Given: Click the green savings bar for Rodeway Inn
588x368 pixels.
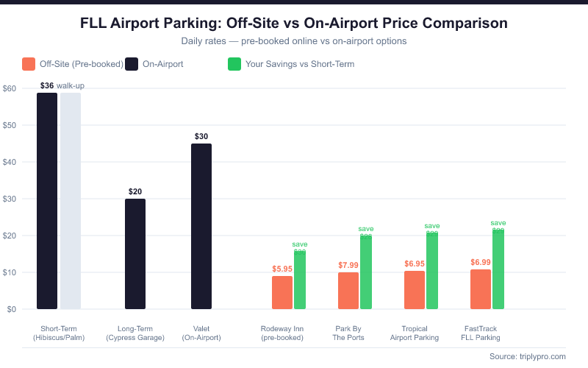Looking at the screenshot, I should [300, 280].
